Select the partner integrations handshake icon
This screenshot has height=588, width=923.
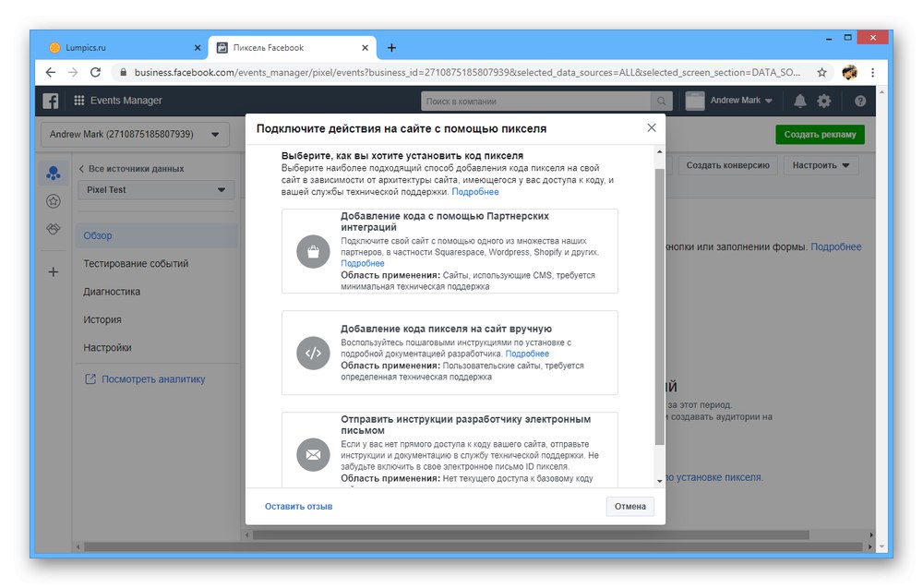54,229
